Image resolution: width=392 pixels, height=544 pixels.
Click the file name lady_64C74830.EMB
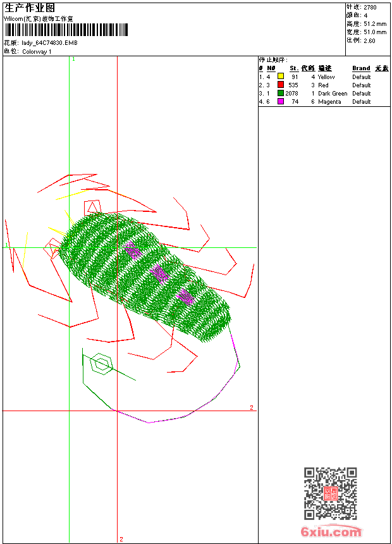click(x=49, y=43)
